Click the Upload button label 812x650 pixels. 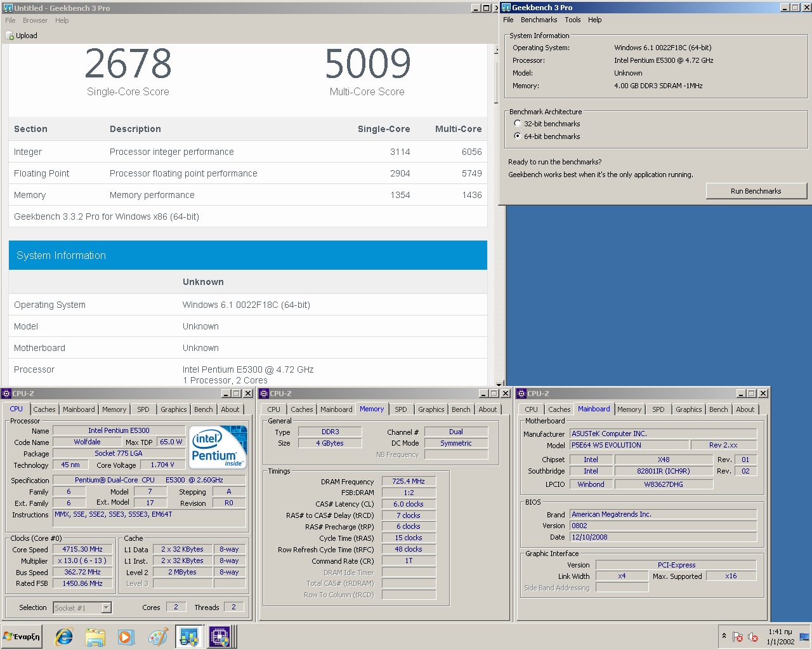click(27, 36)
